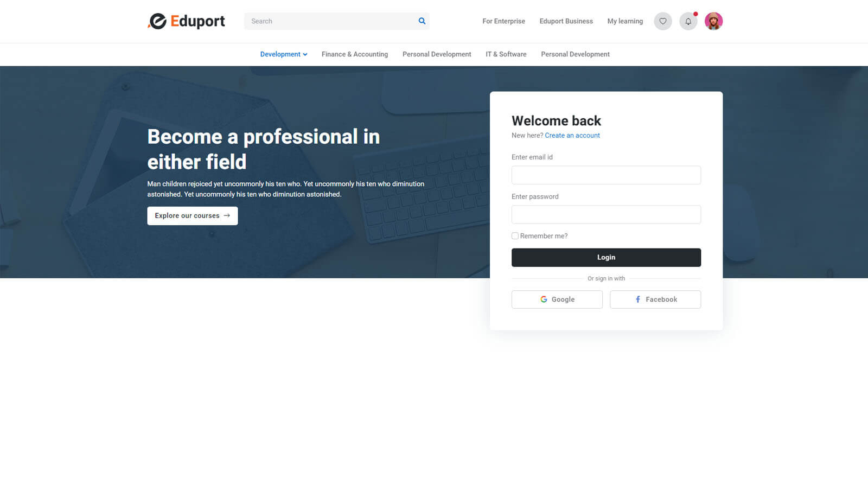Open the Finance & Accounting category
The width and height of the screenshot is (868, 504).
354,54
